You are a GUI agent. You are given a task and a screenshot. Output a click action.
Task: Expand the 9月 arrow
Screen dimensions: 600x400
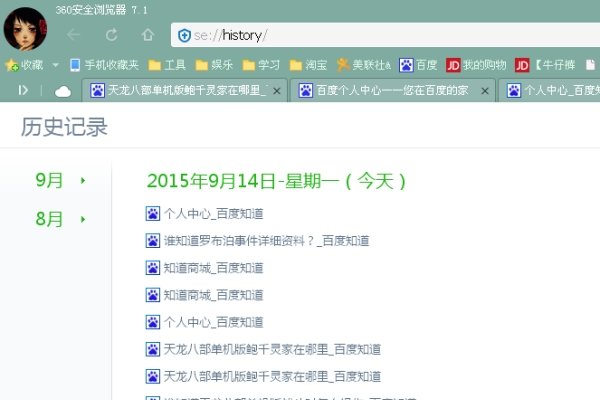(83, 180)
